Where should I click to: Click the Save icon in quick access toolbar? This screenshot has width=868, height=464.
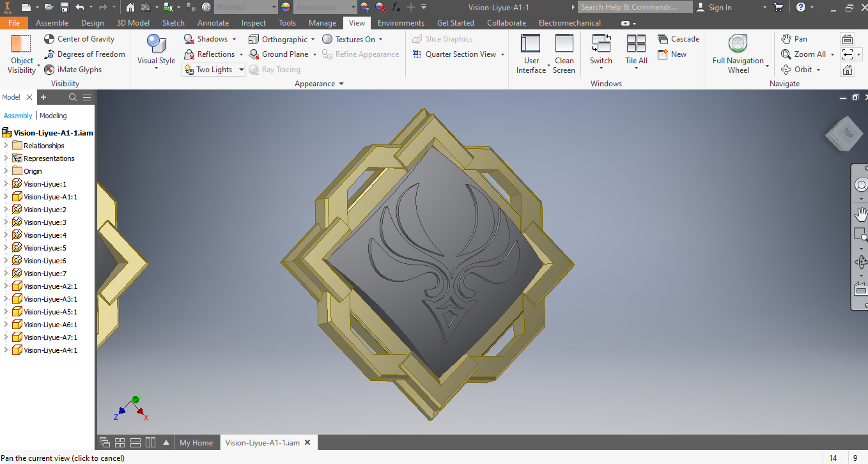[64, 7]
